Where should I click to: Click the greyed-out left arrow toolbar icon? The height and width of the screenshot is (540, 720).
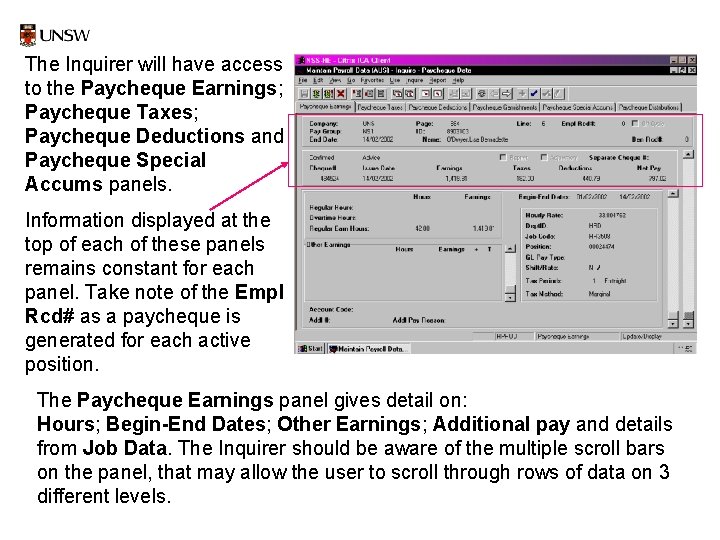coord(494,94)
